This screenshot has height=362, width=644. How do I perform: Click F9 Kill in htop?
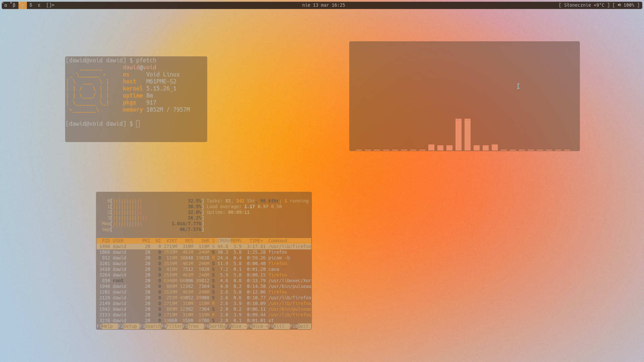pos(279,326)
